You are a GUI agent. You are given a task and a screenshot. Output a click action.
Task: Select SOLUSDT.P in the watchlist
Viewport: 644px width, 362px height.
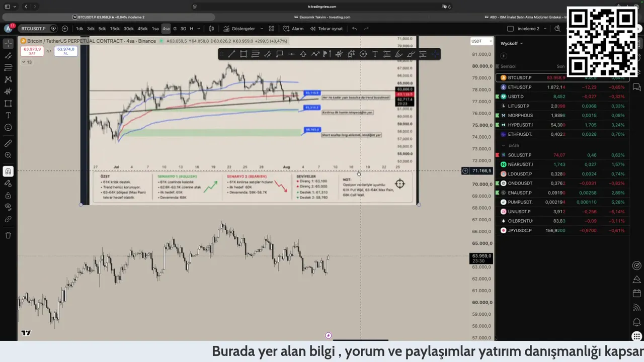(562, 155)
